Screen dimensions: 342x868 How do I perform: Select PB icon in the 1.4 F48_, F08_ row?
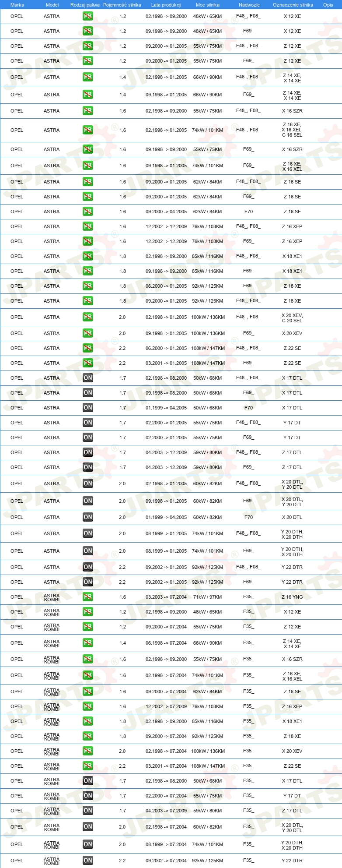point(88,77)
